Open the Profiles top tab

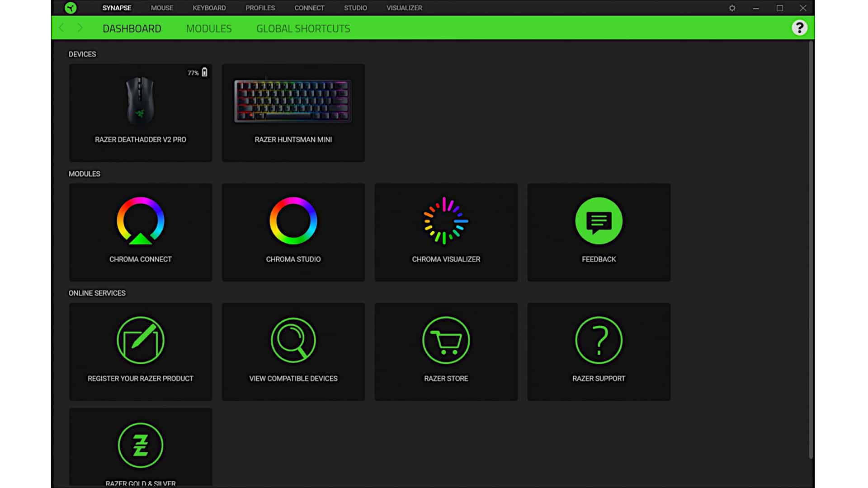260,8
